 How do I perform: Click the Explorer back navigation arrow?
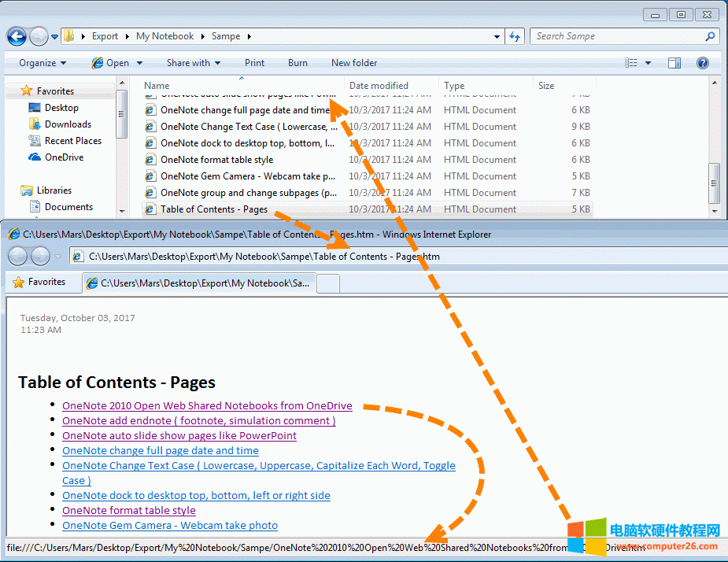[x=17, y=36]
